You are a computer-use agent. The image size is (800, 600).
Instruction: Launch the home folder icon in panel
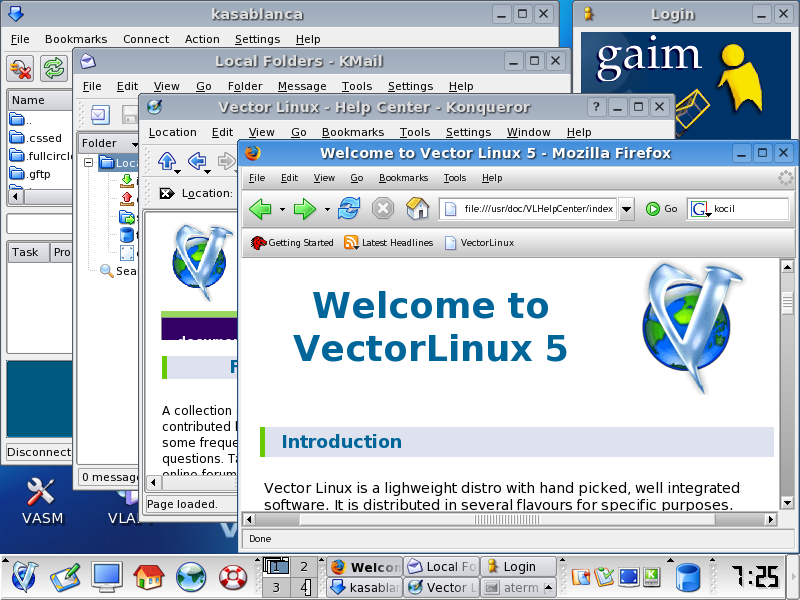(148, 577)
